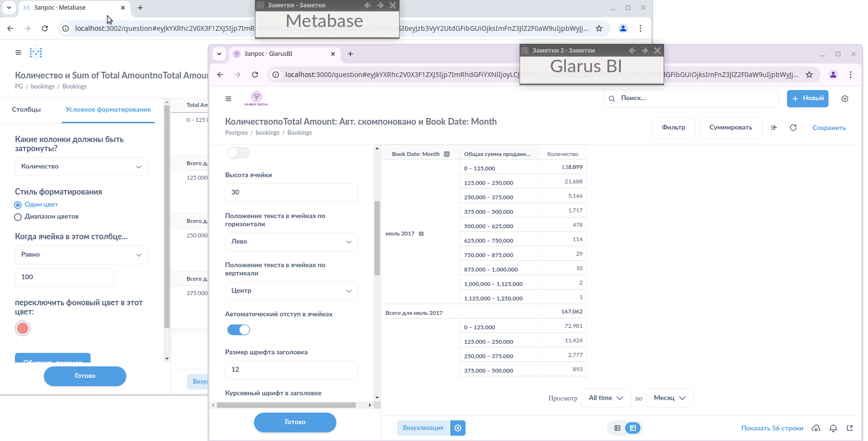Expand the Равно condition dropdown
868x441 pixels.
(x=81, y=255)
